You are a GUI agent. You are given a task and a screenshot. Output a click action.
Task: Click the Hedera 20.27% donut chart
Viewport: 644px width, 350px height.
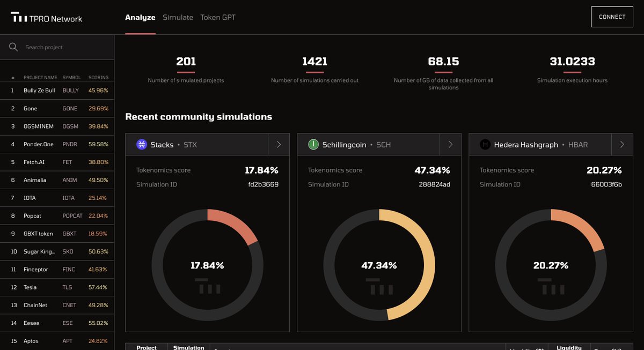[x=551, y=265]
